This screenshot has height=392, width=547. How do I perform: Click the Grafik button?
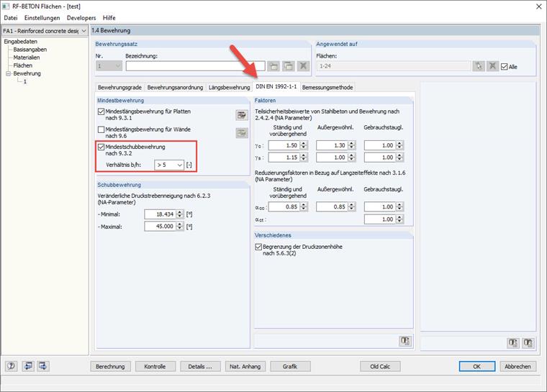(290, 366)
